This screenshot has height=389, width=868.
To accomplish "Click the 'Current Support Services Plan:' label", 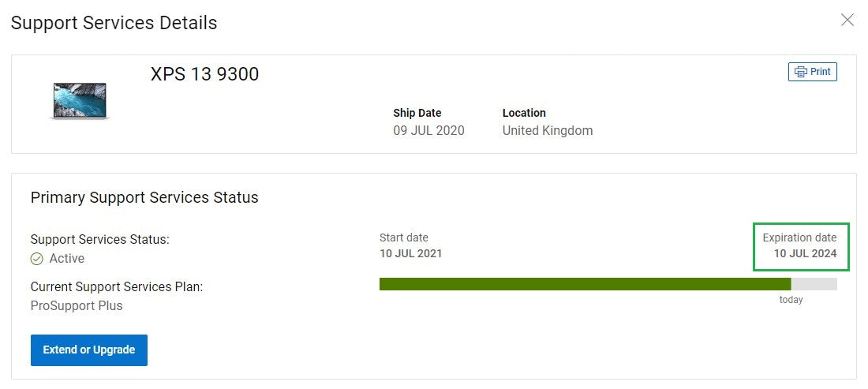I will pos(117,286).
